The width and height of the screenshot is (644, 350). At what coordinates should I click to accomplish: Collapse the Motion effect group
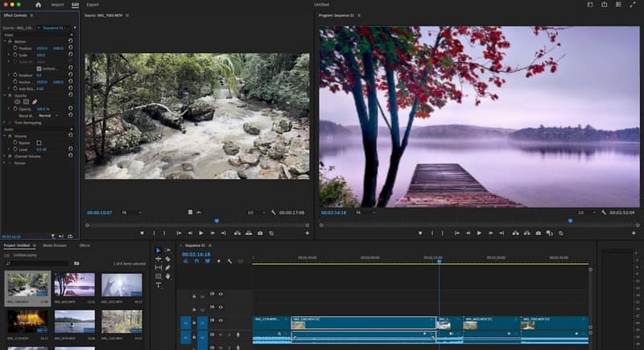tap(5, 42)
